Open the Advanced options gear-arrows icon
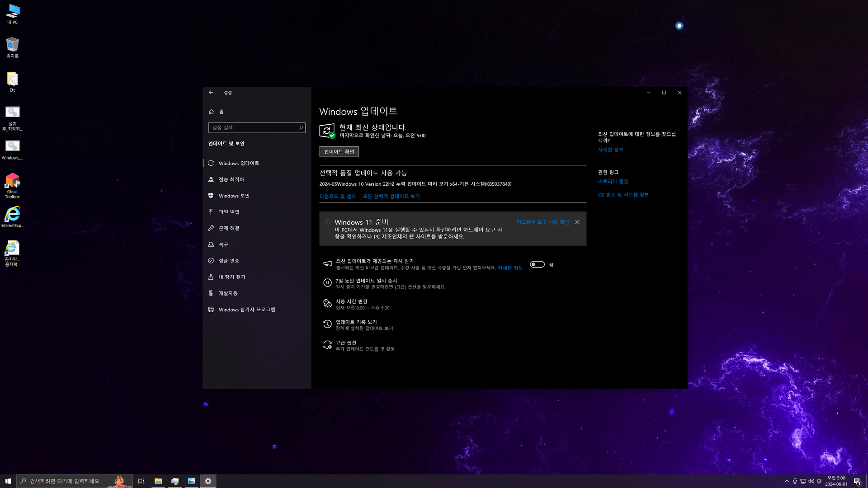 [x=327, y=345]
